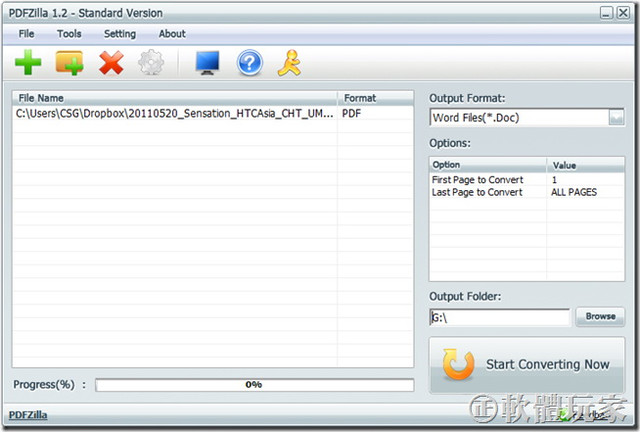Click the Add Folder icon with plus
The height and width of the screenshot is (432, 640).
69,63
